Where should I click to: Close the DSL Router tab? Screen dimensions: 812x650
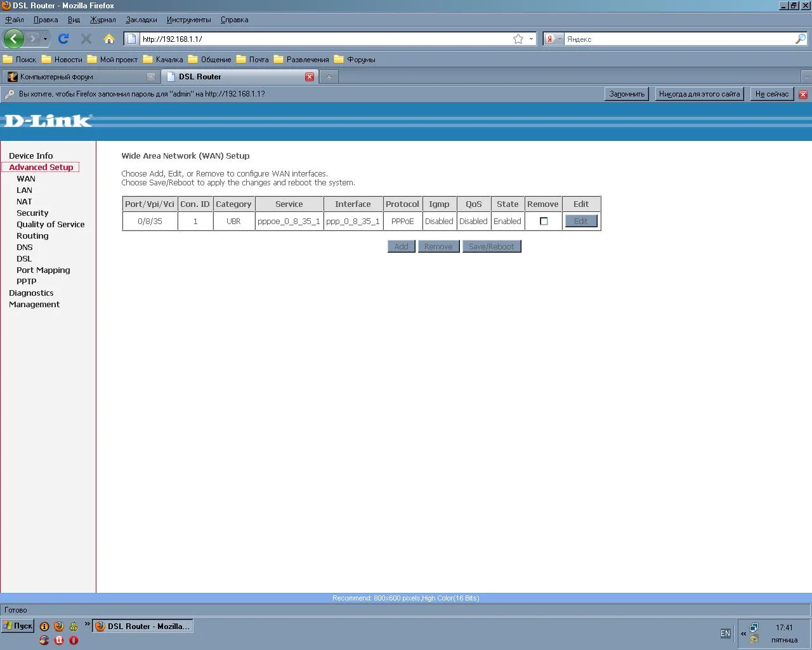pos(310,77)
